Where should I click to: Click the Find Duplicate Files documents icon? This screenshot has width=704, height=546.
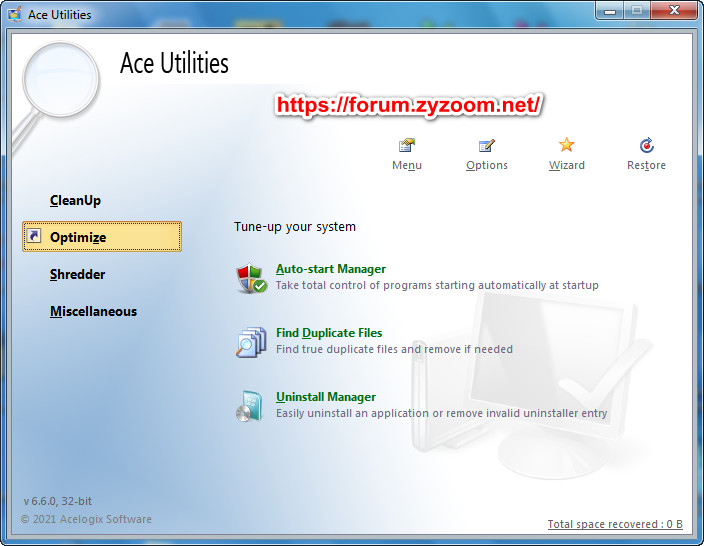pyautogui.click(x=251, y=342)
